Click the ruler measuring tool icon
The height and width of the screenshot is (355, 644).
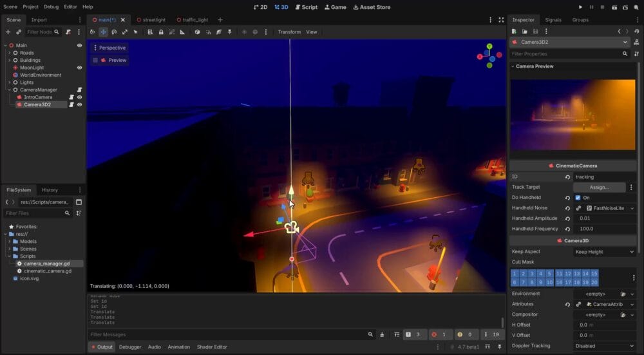[x=182, y=32]
